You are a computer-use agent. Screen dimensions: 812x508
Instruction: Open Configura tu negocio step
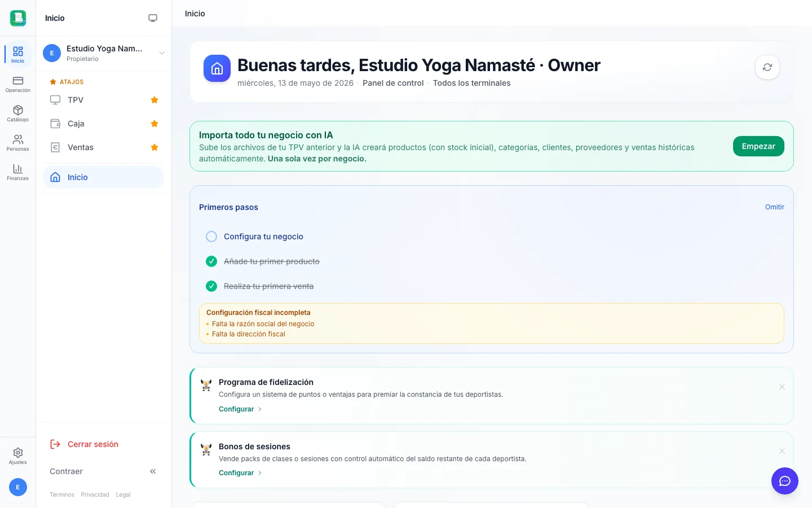(263, 237)
